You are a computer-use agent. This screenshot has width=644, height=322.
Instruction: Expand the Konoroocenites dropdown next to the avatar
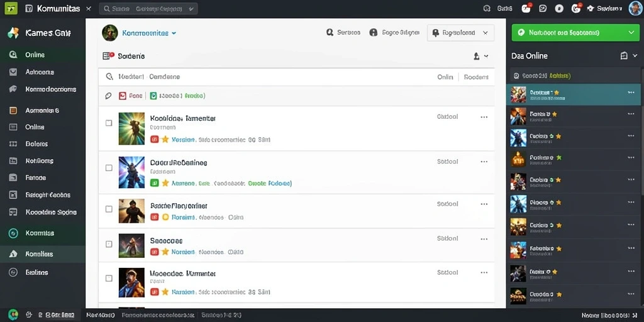[x=174, y=33]
